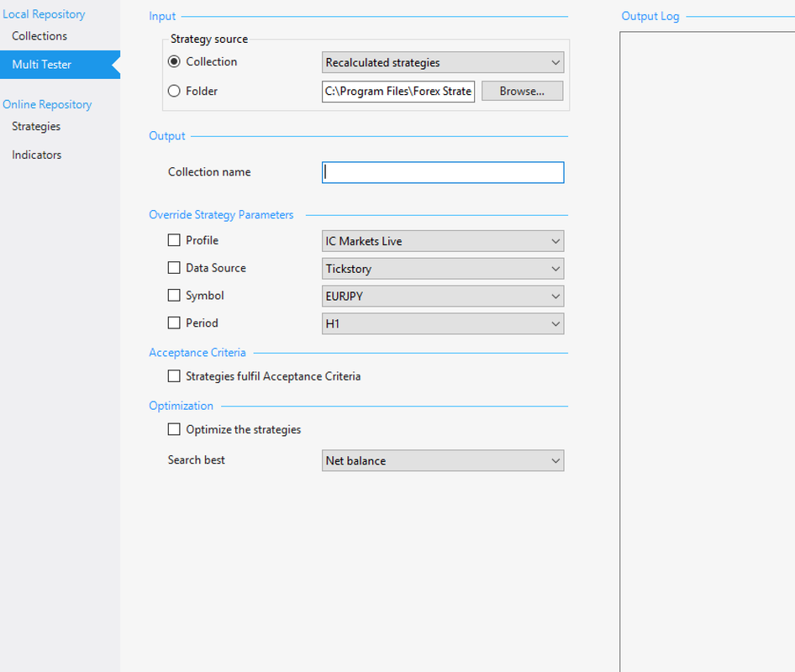795x672 pixels.
Task: Click inside the Output Log box
Action: click(x=708, y=352)
